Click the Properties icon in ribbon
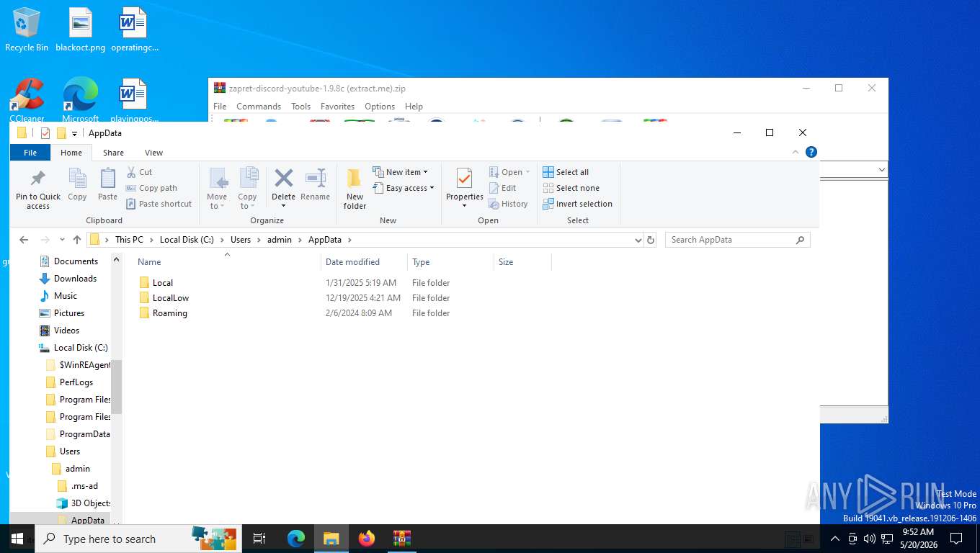The height and width of the screenshot is (553, 980). pyautogui.click(x=465, y=179)
